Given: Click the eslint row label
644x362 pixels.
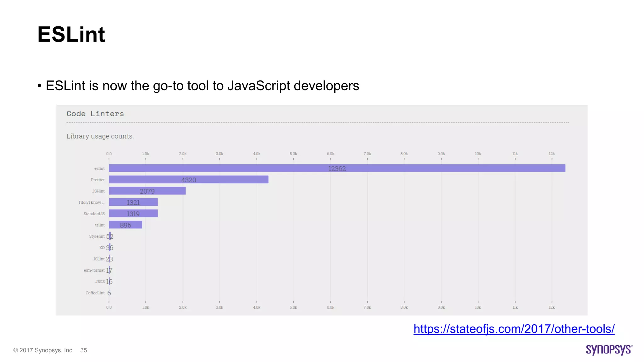Looking at the screenshot, I should 99,168.
